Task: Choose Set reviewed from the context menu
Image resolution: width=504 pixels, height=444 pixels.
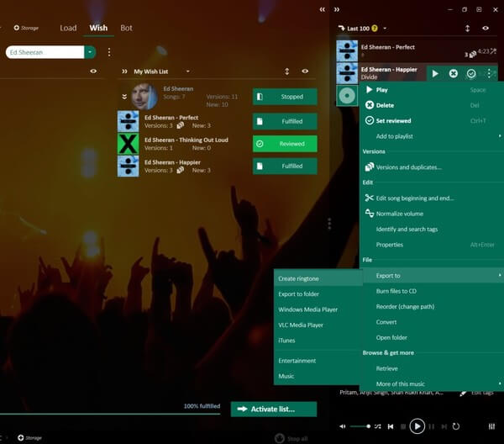Action: tap(432, 120)
